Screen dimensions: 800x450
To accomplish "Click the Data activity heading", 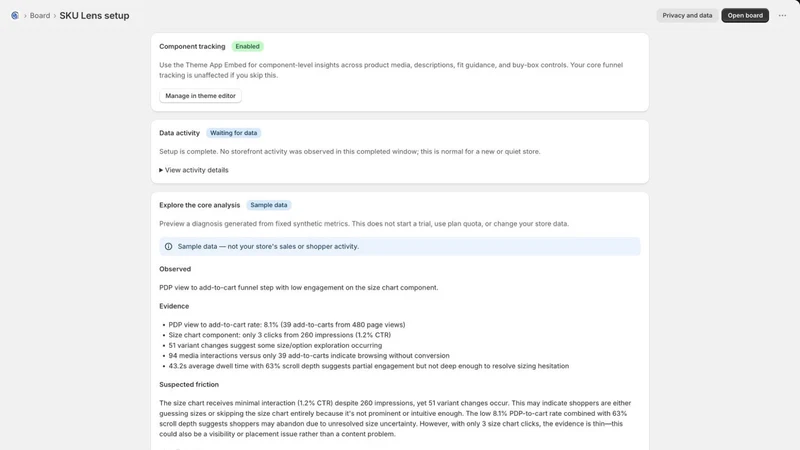I will 179,133.
